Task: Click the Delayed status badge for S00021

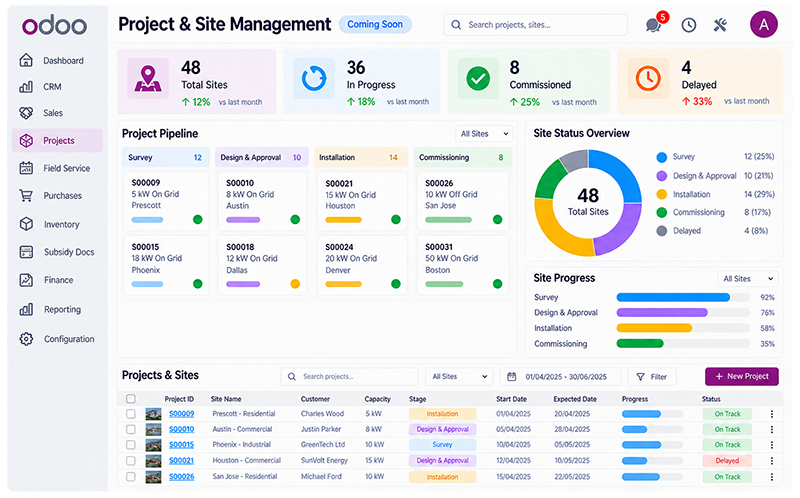Action: point(727,460)
